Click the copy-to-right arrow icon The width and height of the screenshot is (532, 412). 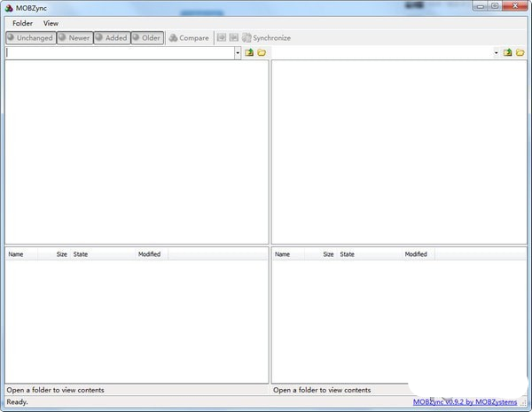pyautogui.click(x=222, y=37)
